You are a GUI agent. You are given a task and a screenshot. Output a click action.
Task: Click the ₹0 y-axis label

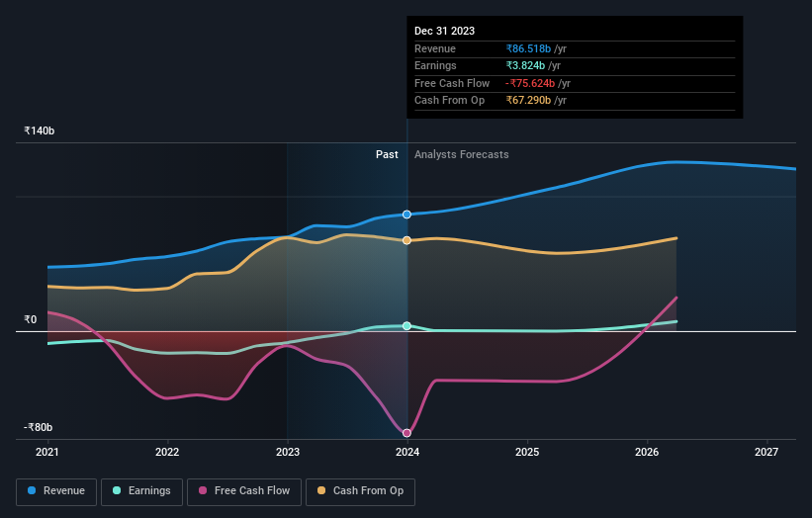coord(30,320)
